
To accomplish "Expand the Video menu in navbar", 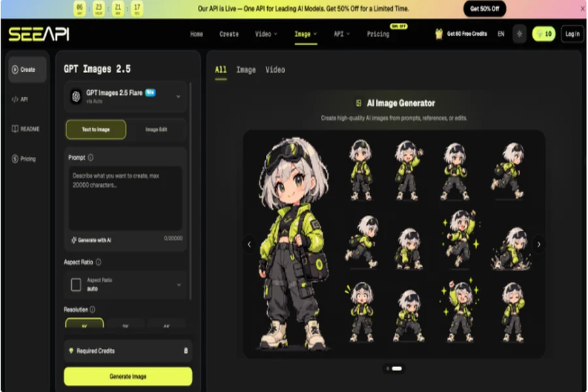I will click(x=267, y=34).
